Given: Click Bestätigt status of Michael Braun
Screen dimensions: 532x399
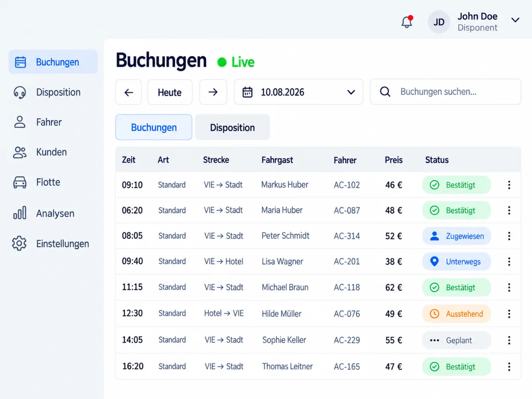Looking at the screenshot, I should pyautogui.click(x=456, y=287).
